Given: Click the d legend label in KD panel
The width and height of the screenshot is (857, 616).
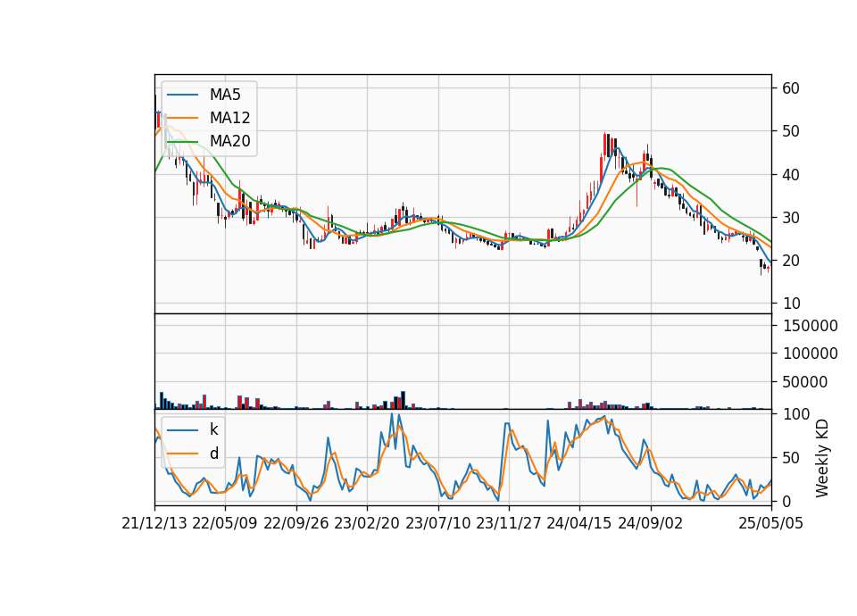Looking at the screenshot, I should [x=213, y=454].
